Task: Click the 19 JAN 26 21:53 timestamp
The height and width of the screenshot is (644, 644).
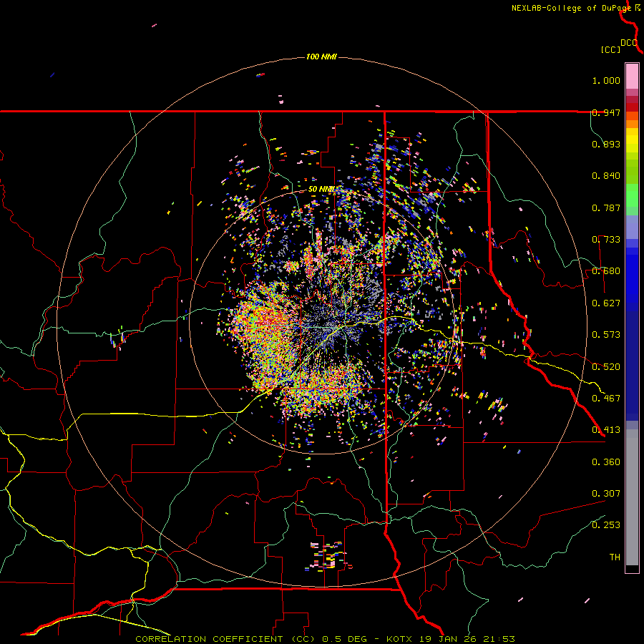Action: pyautogui.click(x=466, y=639)
